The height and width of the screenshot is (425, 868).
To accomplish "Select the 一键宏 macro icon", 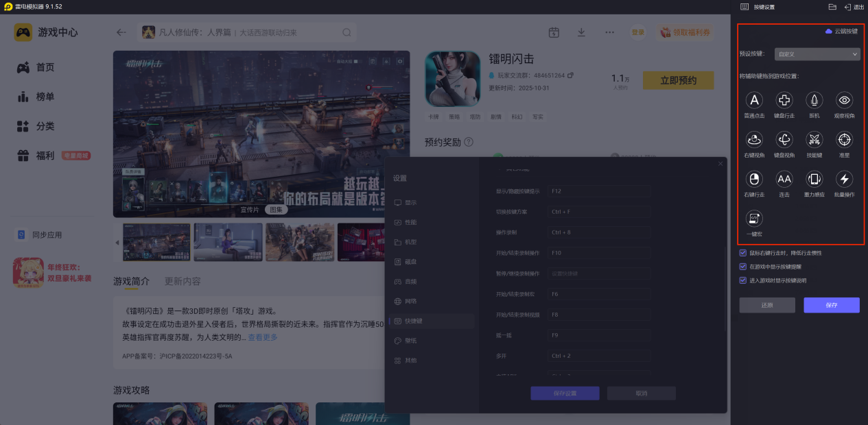I will click(754, 219).
